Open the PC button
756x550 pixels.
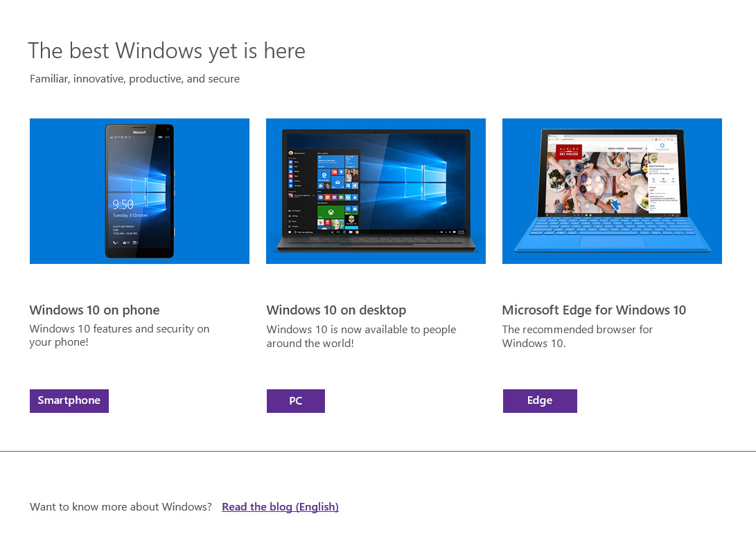pyautogui.click(x=296, y=400)
